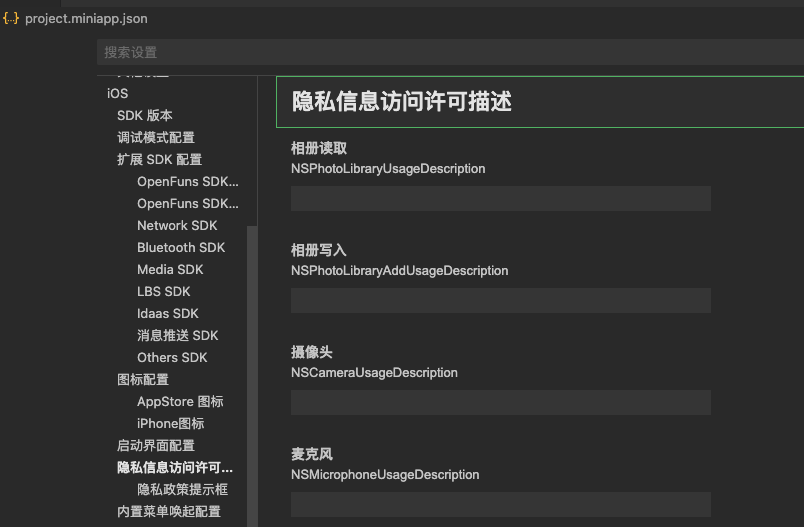Select the Idaas SDK item
Image resolution: width=804 pixels, height=527 pixels.
coord(168,313)
